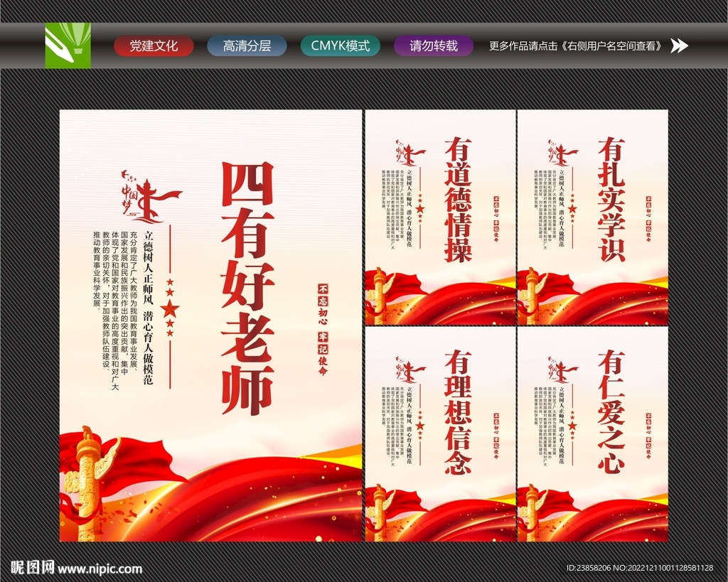This screenshot has height=582, width=728.
Task: Click the green balloon pen logo
Action: tap(68, 45)
